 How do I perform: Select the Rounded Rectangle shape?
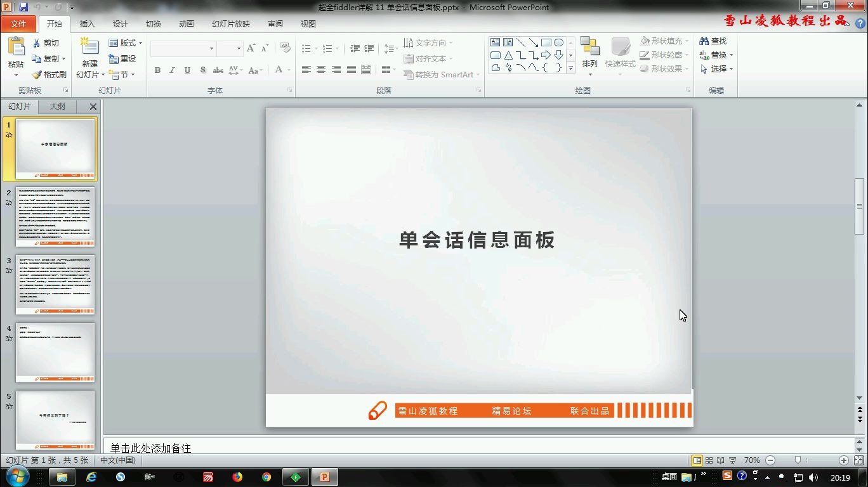(495, 55)
